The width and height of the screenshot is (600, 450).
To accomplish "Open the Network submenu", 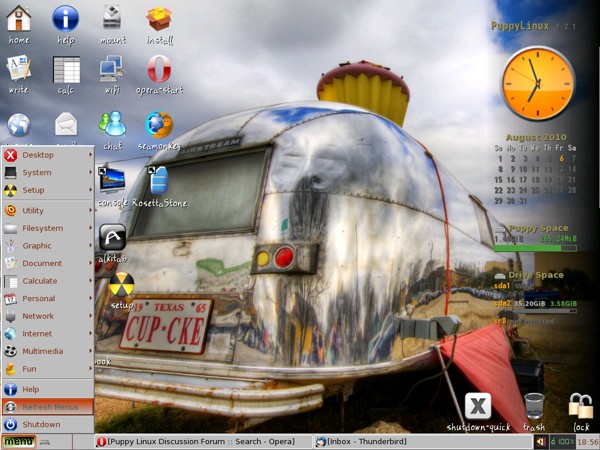I will [x=48, y=316].
